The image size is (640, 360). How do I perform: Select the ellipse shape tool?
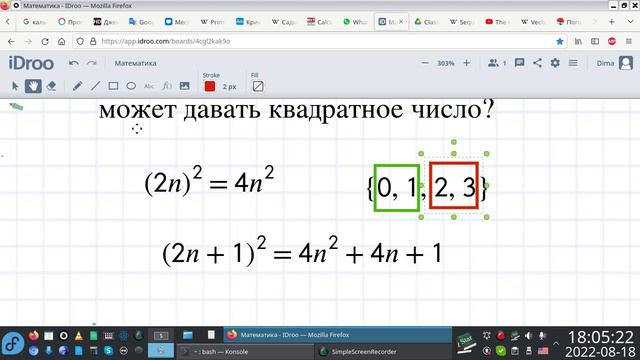pos(131,86)
